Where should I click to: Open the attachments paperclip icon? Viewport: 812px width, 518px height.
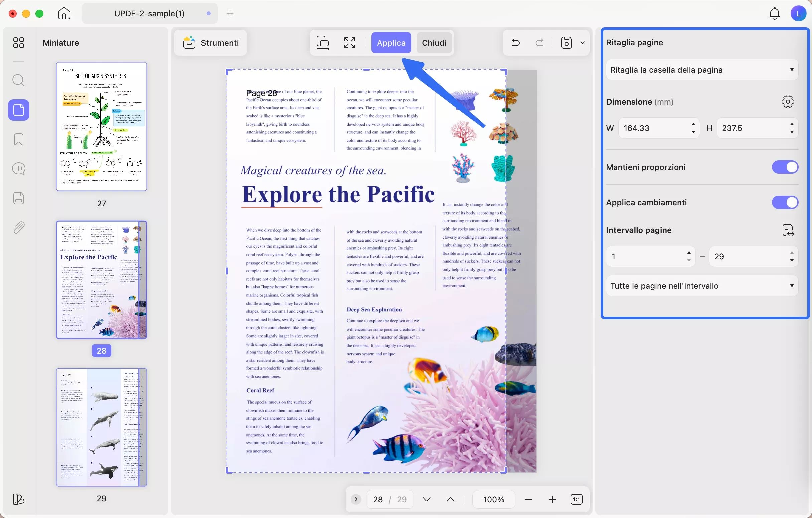(19, 228)
